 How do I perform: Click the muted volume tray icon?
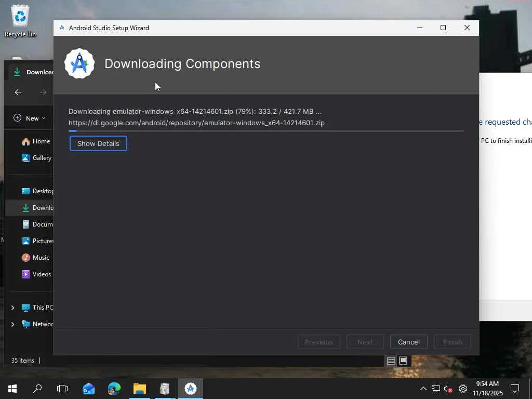(x=448, y=389)
